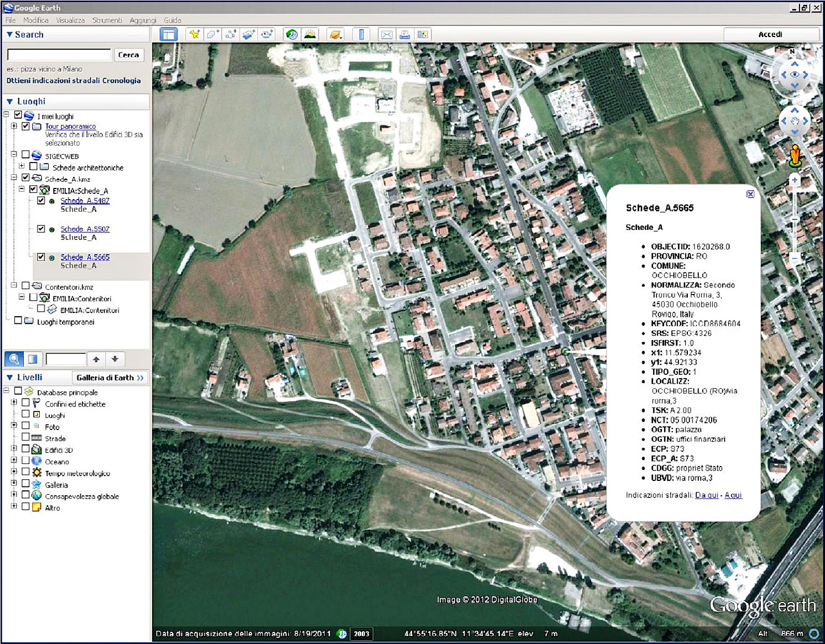The image size is (825, 644).
Task: Print the current view
Action: coord(405,34)
